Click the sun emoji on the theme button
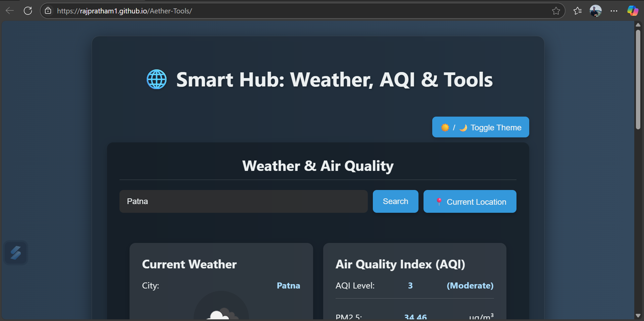The height and width of the screenshot is (321, 644). coord(445,127)
